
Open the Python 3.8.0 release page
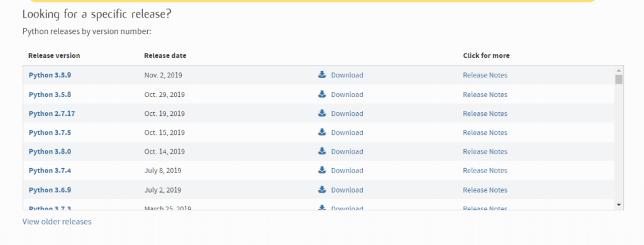50,151
